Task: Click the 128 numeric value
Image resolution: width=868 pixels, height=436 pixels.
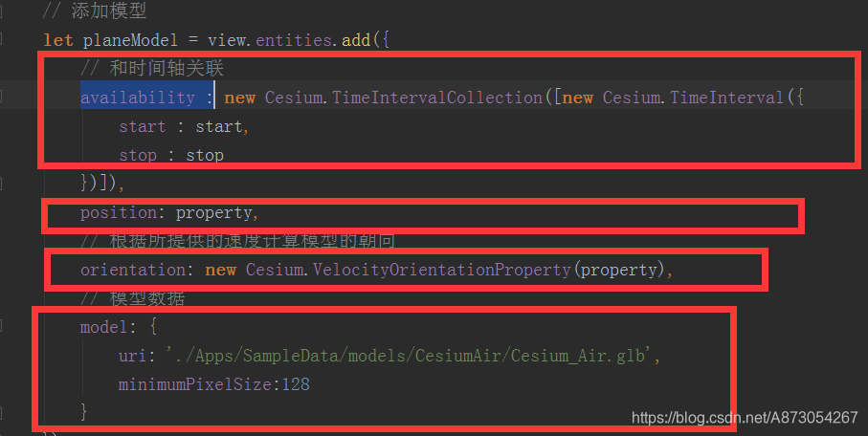Action: pos(296,384)
